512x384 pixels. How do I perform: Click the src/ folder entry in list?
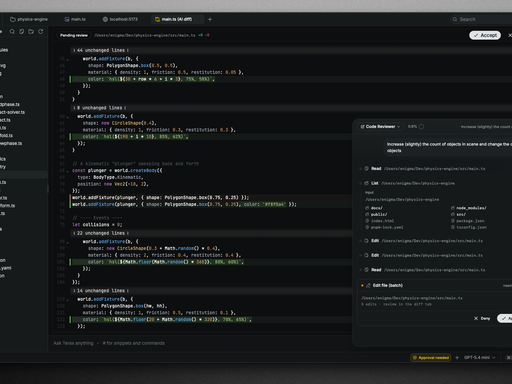coord(458,214)
